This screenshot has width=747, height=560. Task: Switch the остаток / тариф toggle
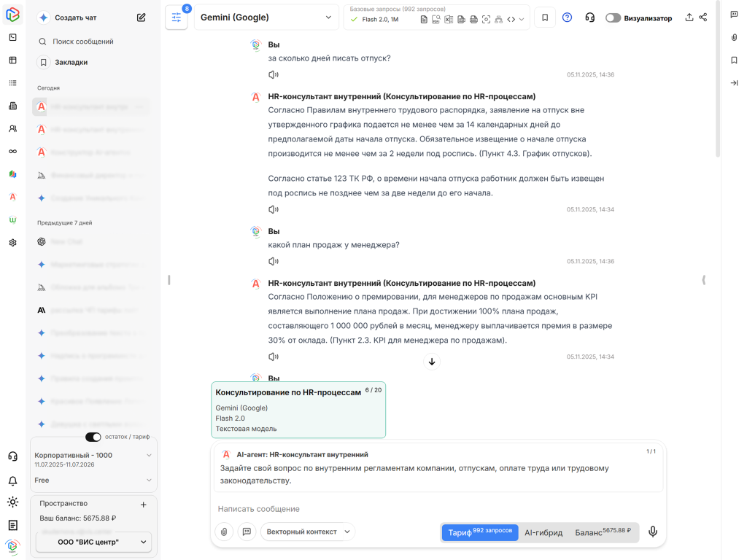point(93,435)
